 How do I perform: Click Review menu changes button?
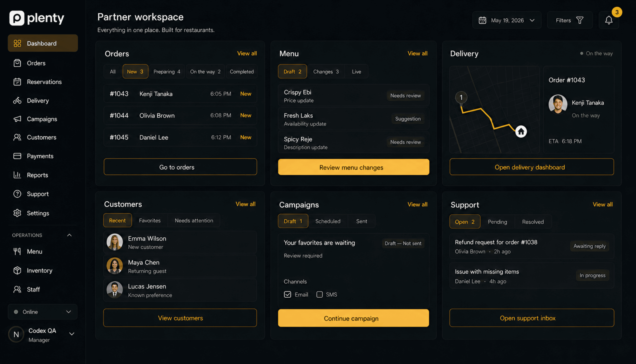[353, 167]
